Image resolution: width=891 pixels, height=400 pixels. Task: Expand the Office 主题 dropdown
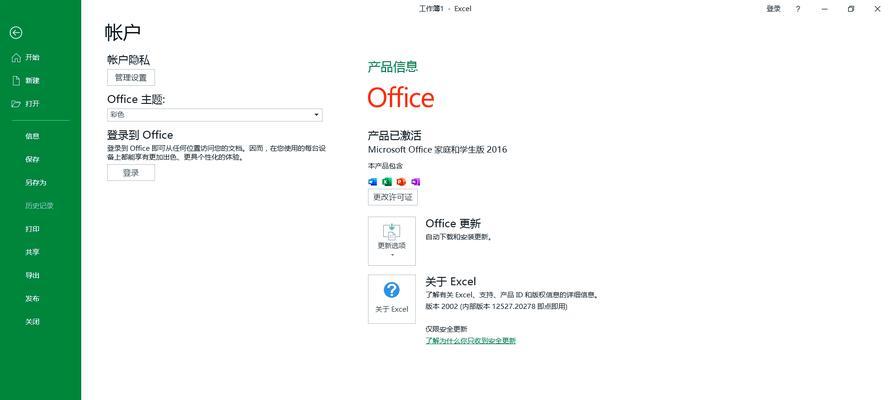[x=215, y=115]
